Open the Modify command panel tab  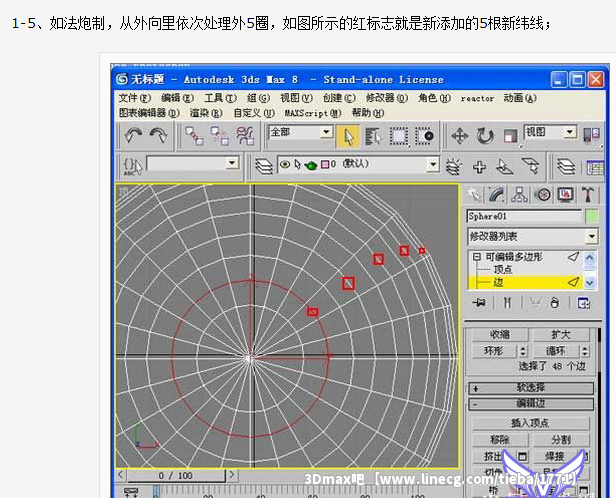click(497, 195)
